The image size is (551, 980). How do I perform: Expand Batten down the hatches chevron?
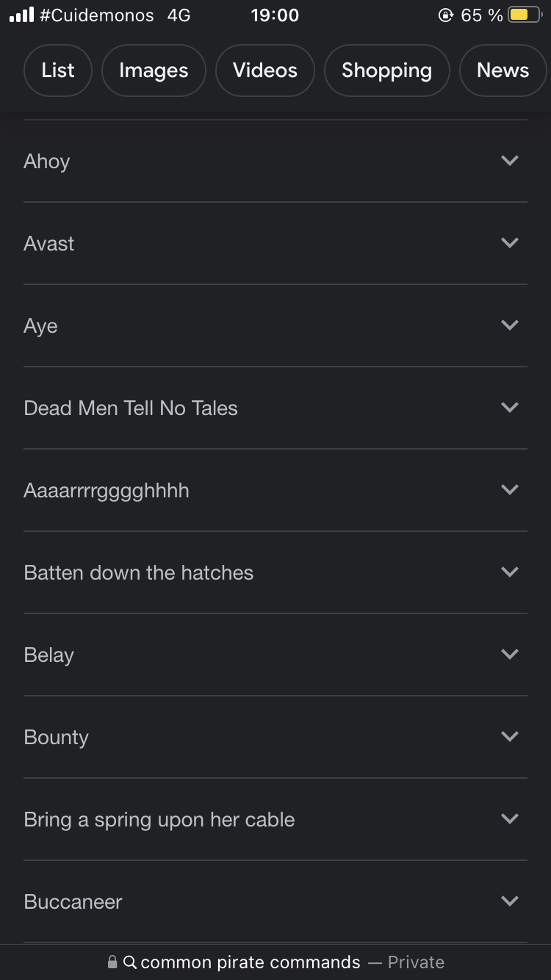tap(510, 572)
